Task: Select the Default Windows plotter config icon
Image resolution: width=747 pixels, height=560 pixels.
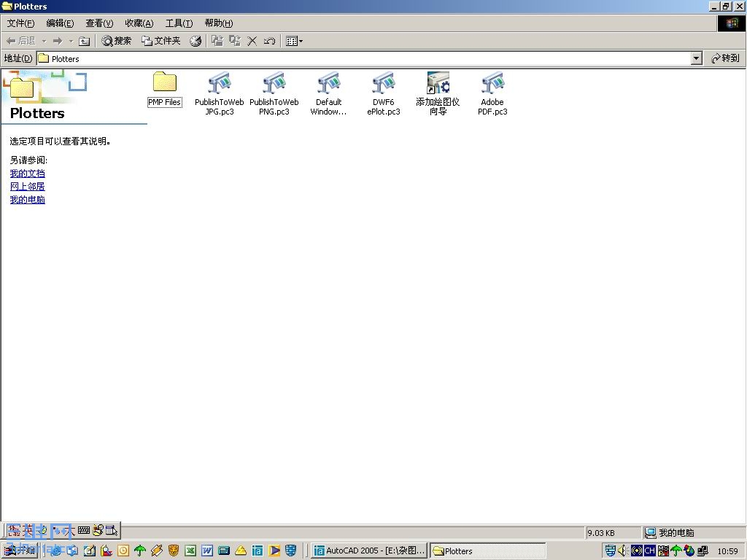Action: [329, 93]
